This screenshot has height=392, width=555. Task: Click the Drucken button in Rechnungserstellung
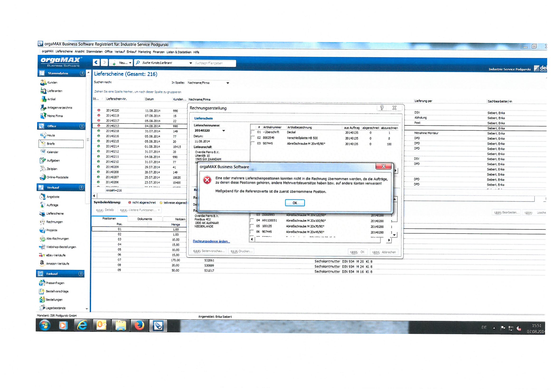tap(242, 252)
